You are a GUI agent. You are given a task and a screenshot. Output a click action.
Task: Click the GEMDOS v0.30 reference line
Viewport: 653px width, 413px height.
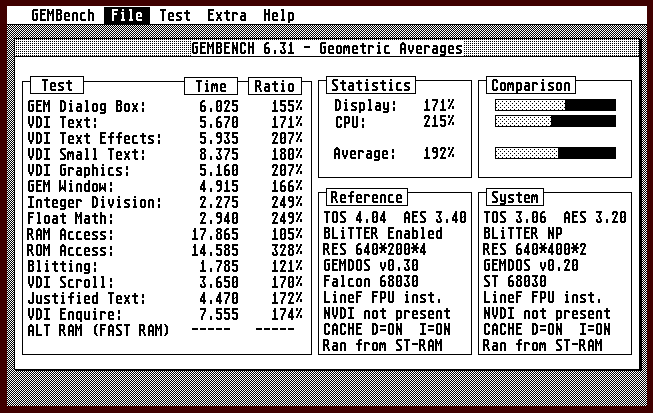coord(371,266)
